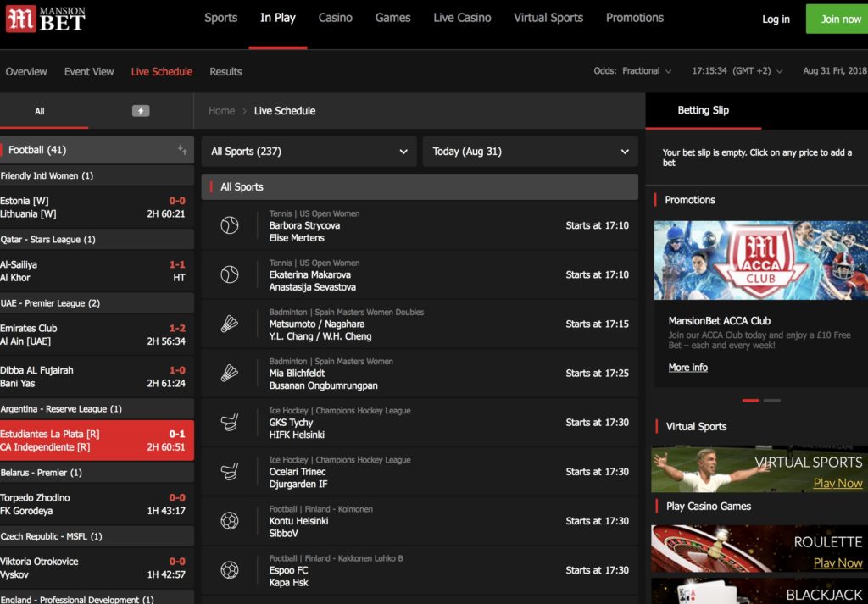Image resolution: width=868 pixels, height=604 pixels.
Task: Open the Blackjack casino banner
Action: [x=759, y=591]
